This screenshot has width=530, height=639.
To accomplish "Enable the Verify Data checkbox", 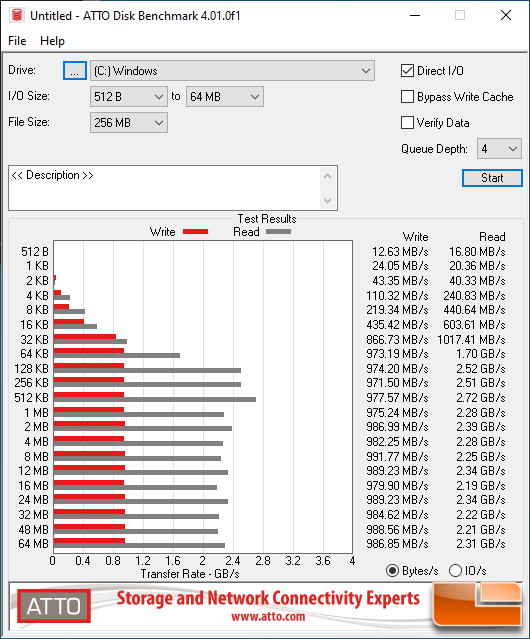I will (x=407, y=123).
